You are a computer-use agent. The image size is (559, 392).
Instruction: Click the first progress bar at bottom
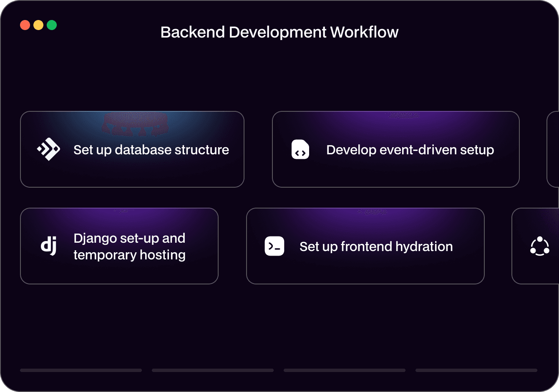(x=81, y=370)
